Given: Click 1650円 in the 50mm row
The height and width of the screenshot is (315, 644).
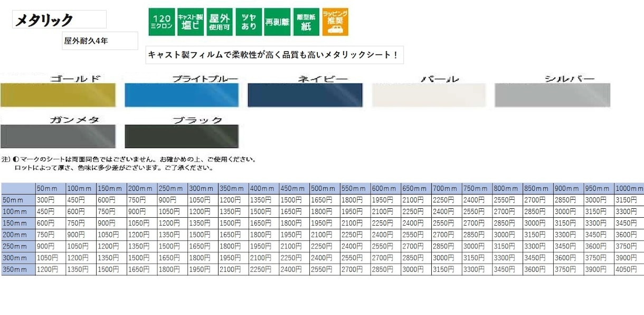Looking at the screenshot, I should (325, 200).
